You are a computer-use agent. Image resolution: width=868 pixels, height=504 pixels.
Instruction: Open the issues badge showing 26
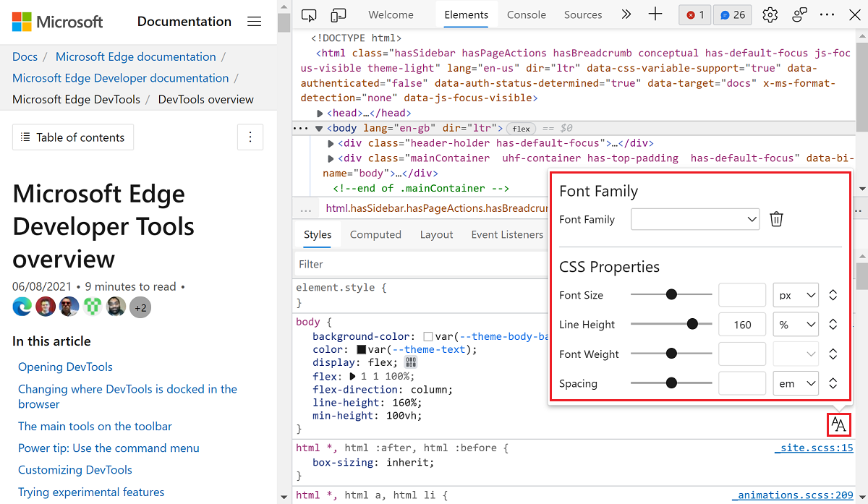(732, 14)
